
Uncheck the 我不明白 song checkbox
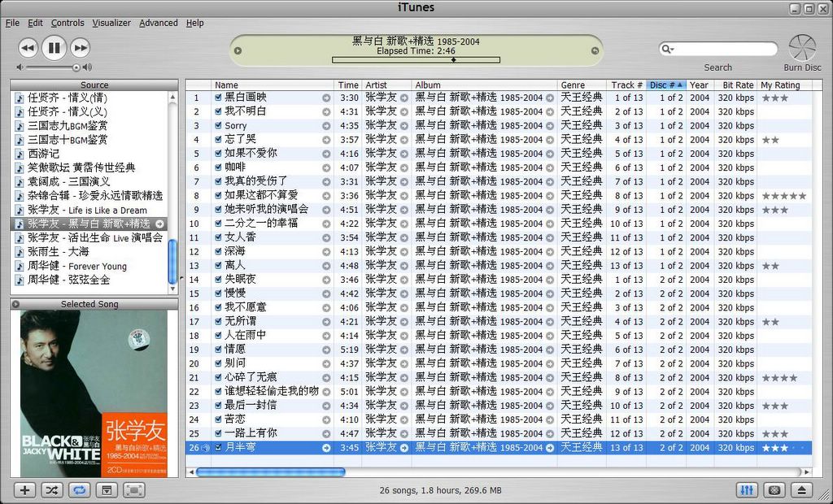(218, 111)
